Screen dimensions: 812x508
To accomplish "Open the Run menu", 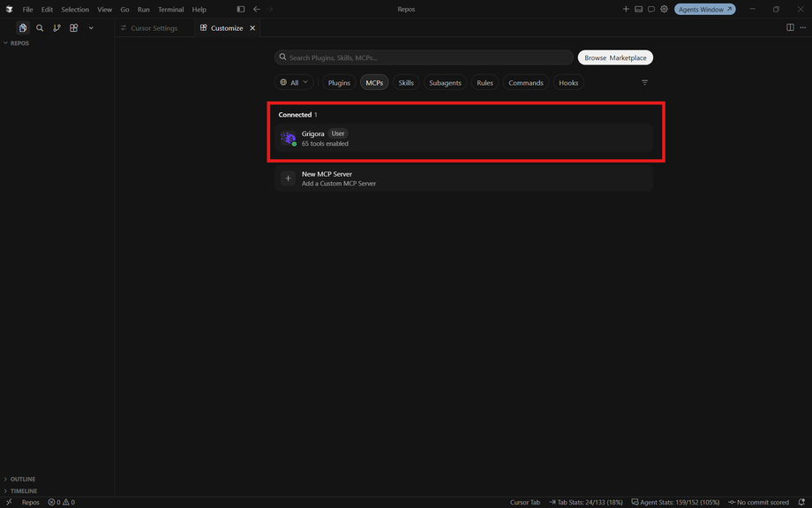I will (x=144, y=10).
